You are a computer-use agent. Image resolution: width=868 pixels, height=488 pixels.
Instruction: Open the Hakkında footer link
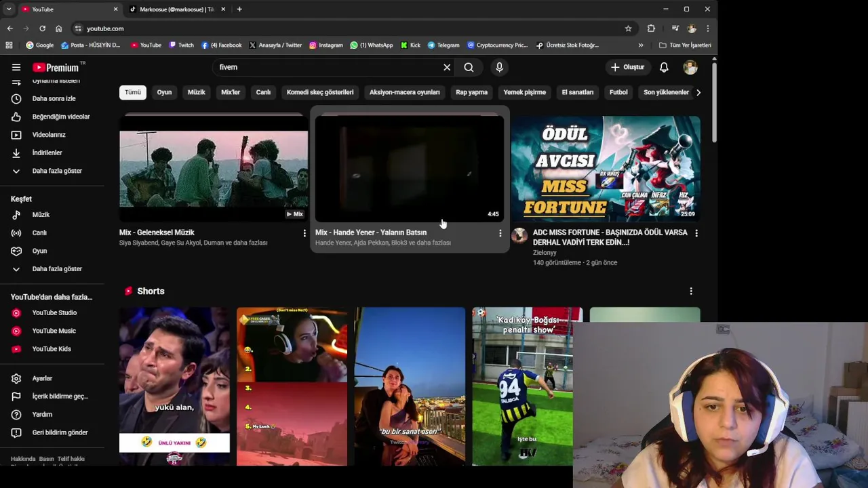23,459
